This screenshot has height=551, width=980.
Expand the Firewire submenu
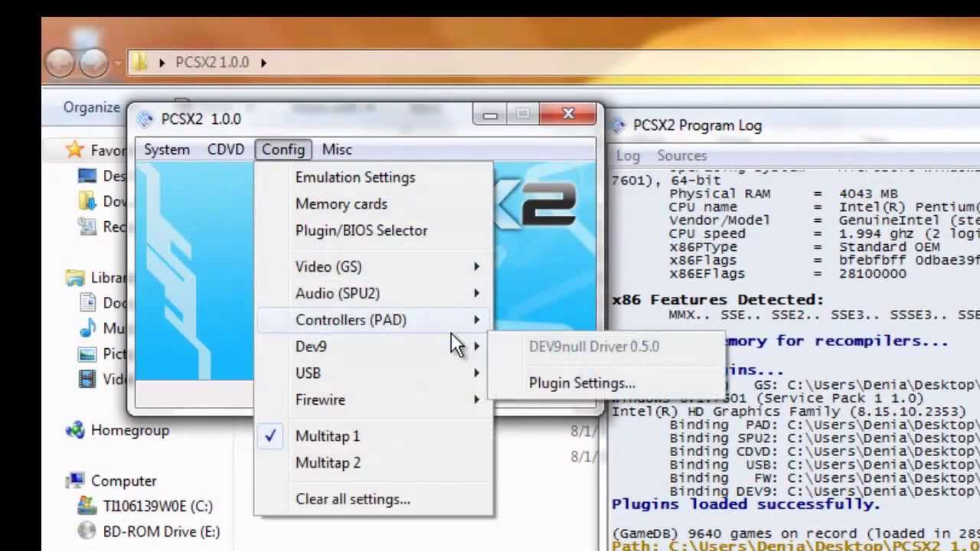pyautogui.click(x=374, y=400)
